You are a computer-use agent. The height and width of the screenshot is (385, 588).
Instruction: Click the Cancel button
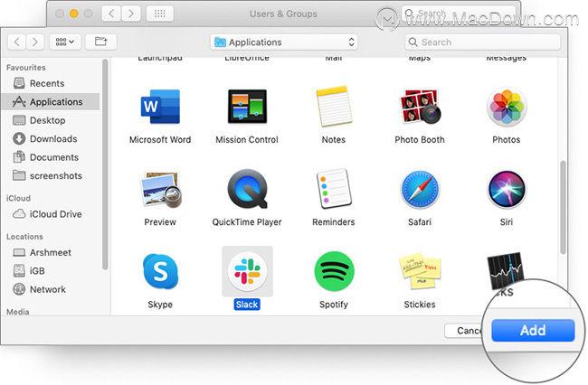(464, 330)
